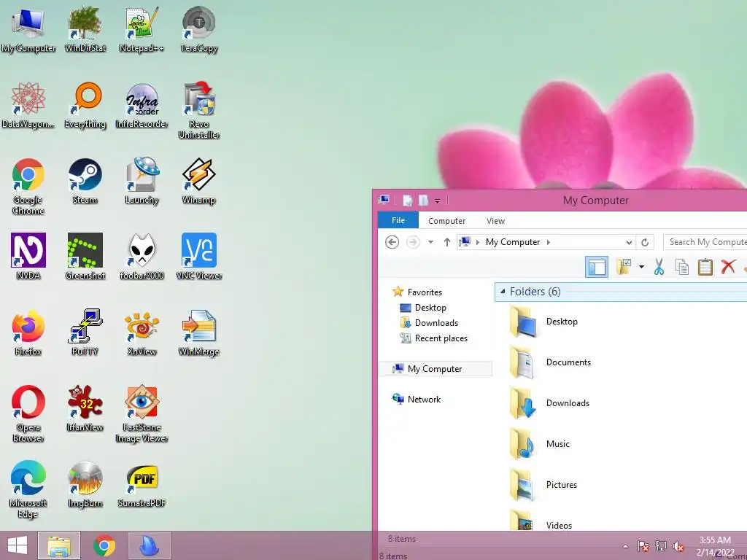747x560 pixels.
Task: Collapse the Folders (6) group
Action: point(503,292)
